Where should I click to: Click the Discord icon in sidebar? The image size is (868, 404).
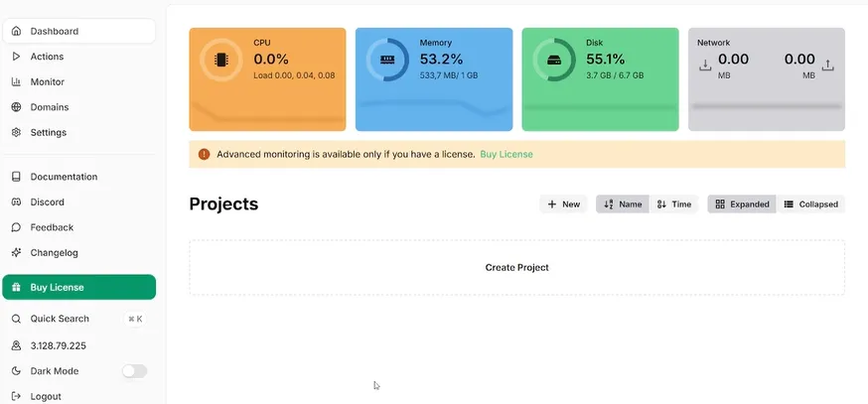pyautogui.click(x=16, y=202)
